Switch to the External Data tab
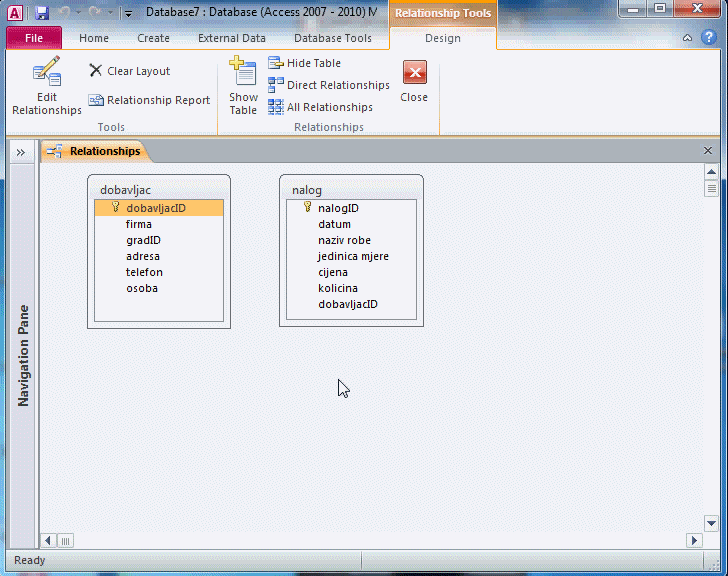728x576 pixels. [x=232, y=38]
